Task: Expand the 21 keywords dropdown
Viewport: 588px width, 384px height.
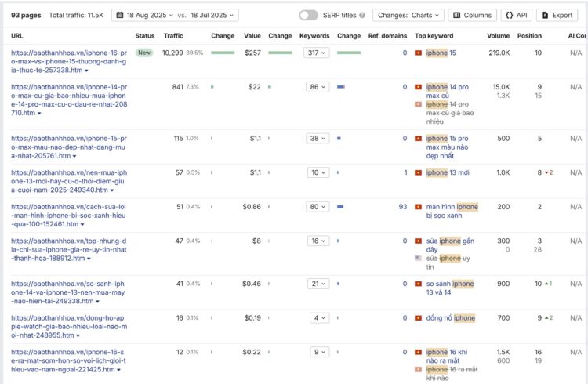Action: 318,284
